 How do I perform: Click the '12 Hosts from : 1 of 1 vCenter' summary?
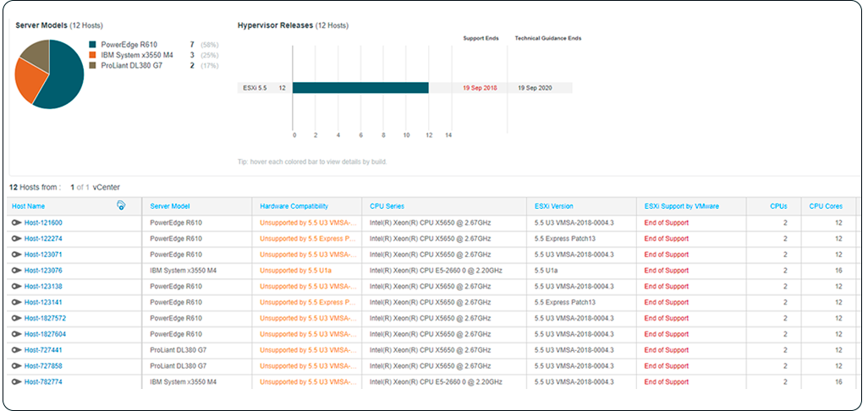coord(65,188)
